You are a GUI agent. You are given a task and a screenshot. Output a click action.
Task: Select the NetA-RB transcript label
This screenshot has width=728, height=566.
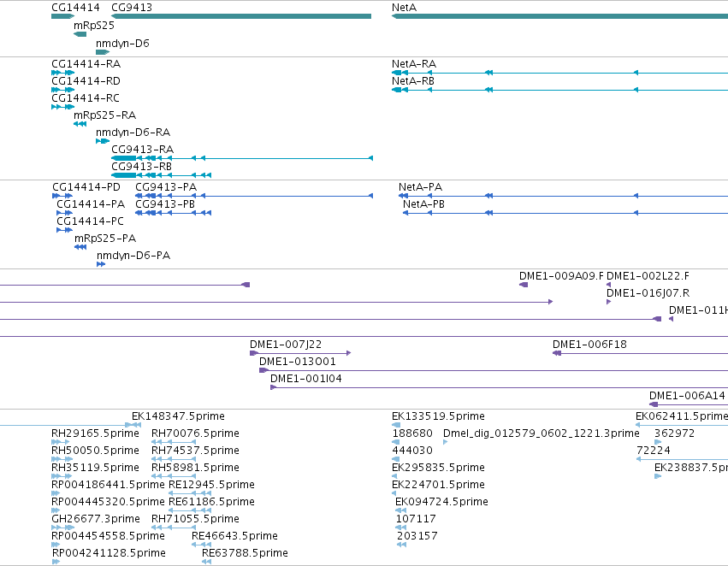click(x=412, y=80)
